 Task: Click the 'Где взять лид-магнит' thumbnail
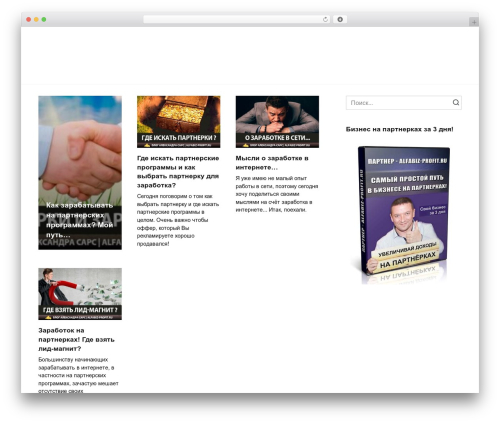tap(80, 294)
